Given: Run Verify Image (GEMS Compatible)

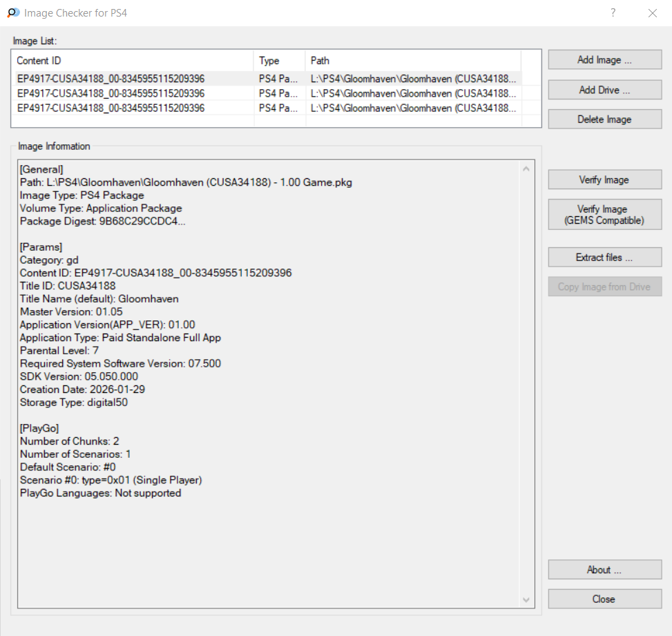Looking at the screenshot, I should 604,215.
